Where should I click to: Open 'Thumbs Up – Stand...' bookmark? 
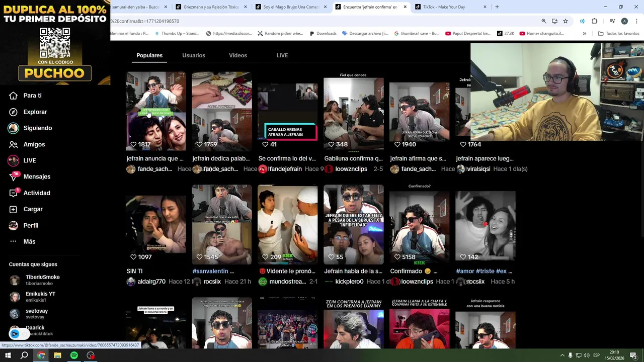[x=177, y=34]
